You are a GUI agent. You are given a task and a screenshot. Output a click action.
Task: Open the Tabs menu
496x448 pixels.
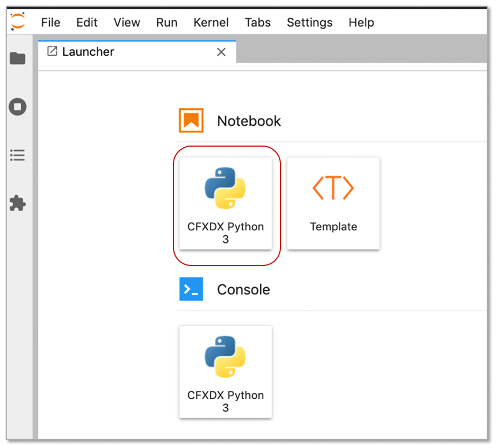point(258,22)
